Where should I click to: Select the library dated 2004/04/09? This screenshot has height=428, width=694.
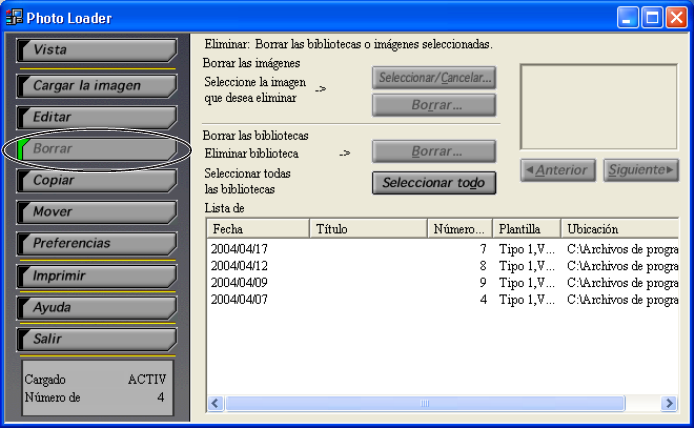pos(240,282)
